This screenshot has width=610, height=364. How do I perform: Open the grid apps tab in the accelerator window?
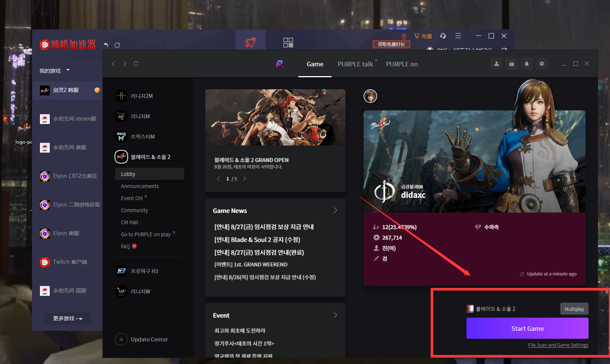pos(288,42)
